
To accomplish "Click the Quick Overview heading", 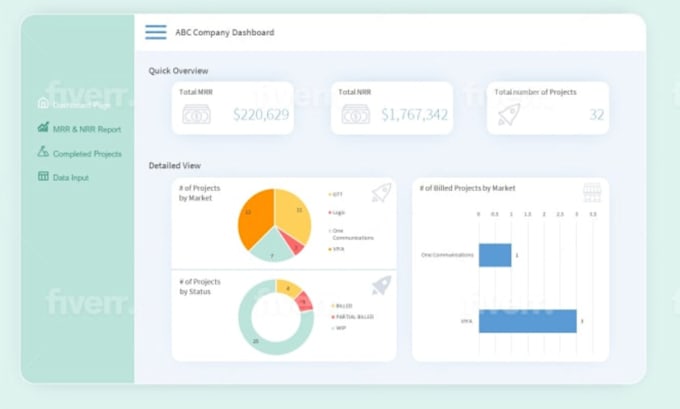I will (x=178, y=71).
